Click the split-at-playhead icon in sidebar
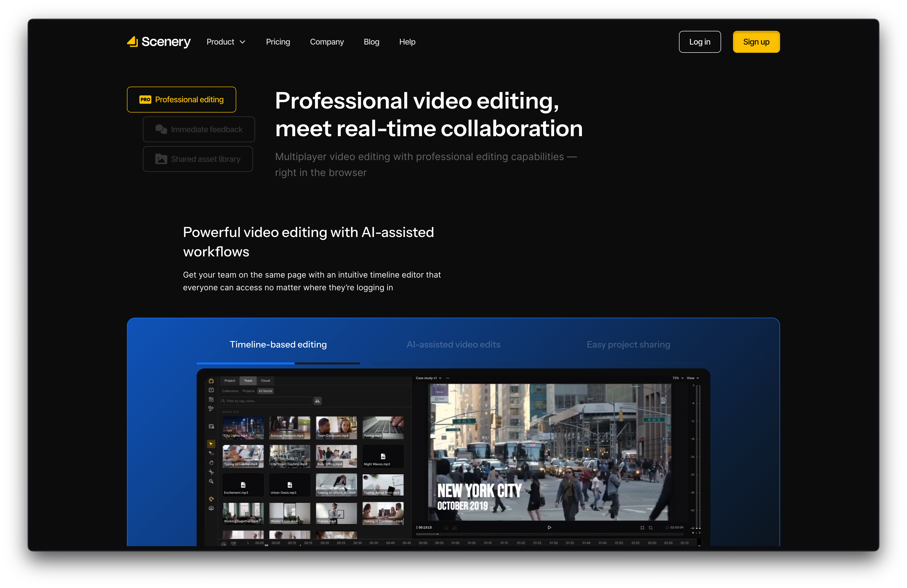Screen dimensions: 907x588 [211, 508]
